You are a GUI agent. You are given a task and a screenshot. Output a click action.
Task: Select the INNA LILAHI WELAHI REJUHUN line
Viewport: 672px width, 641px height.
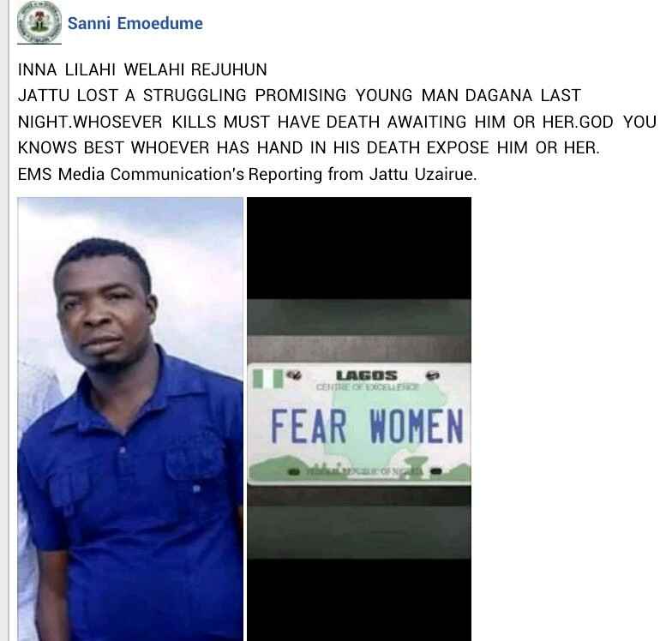point(142,69)
